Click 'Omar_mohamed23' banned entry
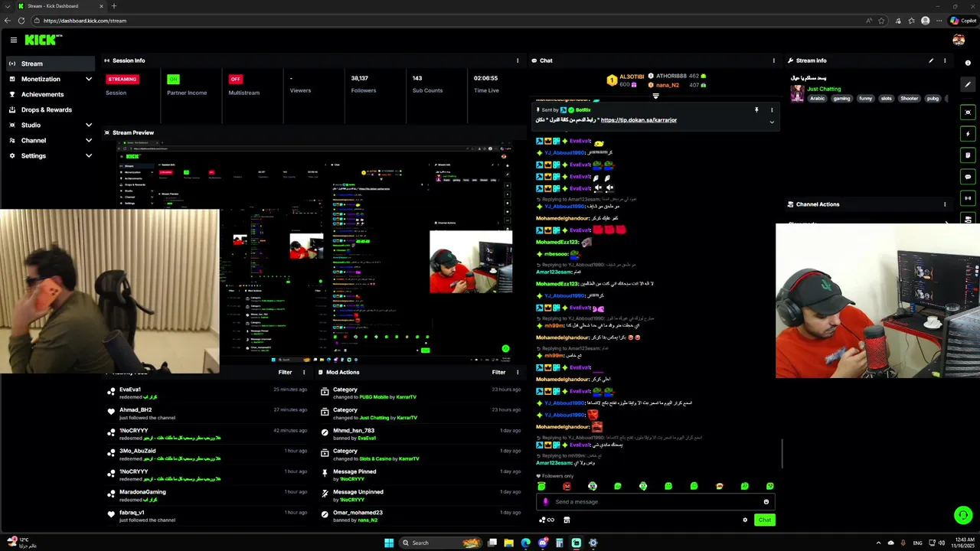The height and width of the screenshot is (551, 980). (x=420, y=516)
